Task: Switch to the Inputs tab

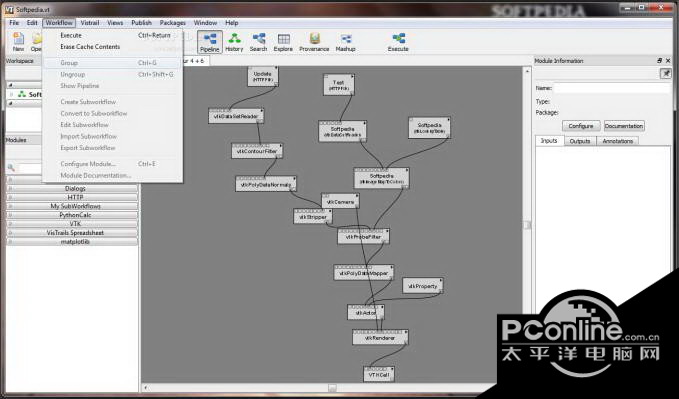Action: 549,141
